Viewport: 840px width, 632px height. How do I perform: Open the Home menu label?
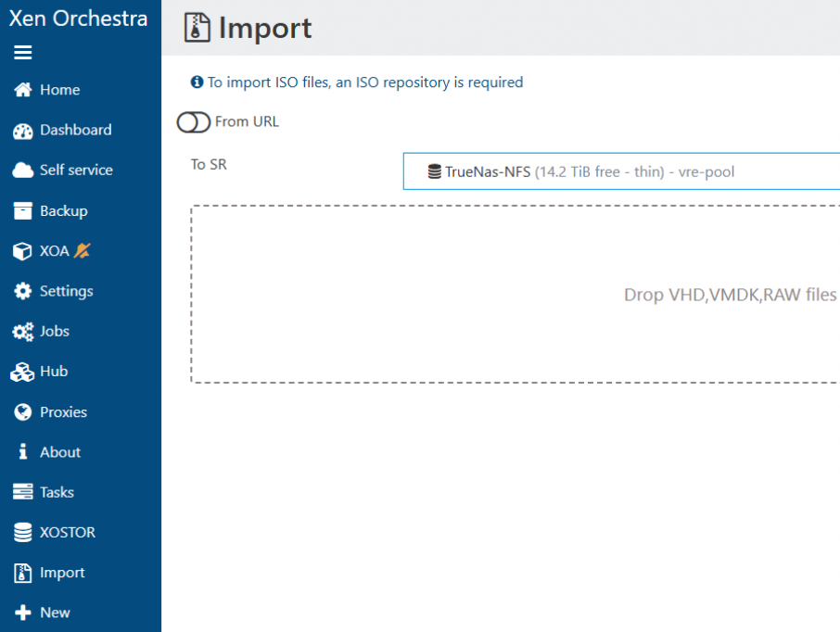(x=60, y=90)
